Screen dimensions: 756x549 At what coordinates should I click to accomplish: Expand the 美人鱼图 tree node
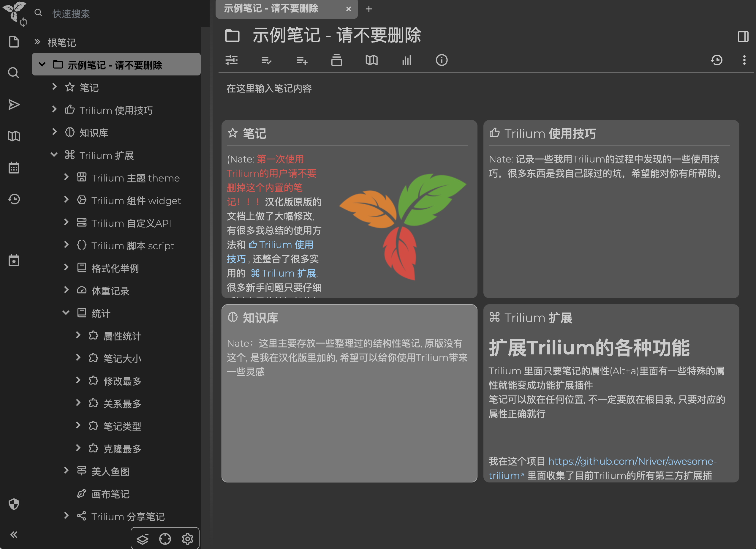[x=66, y=470]
